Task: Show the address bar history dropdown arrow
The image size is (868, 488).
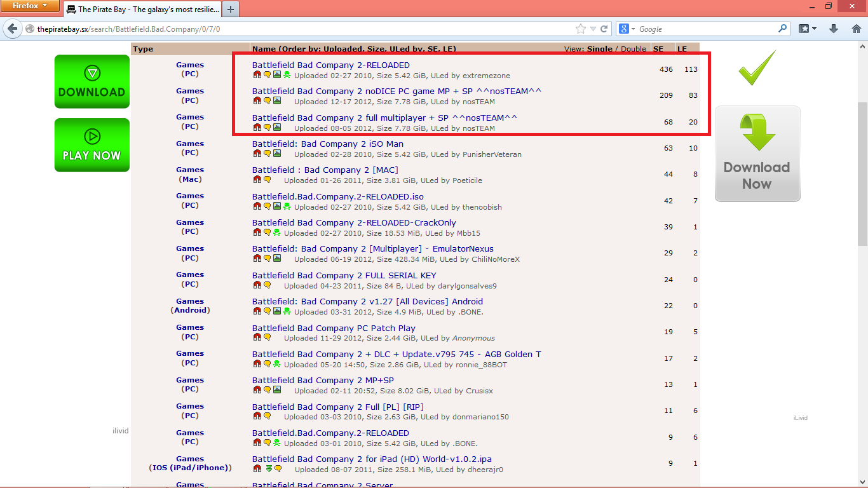Action: coord(593,29)
